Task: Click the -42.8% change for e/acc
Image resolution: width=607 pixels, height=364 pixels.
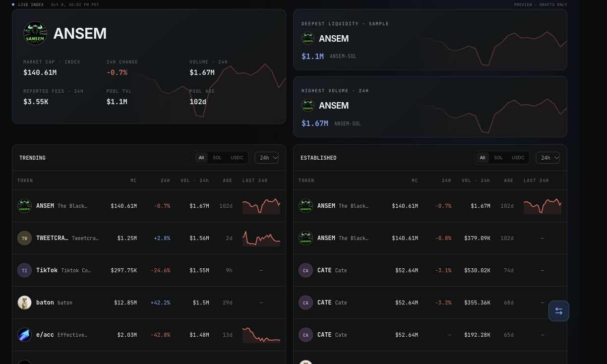Action: pyautogui.click(x=161, y=335)
